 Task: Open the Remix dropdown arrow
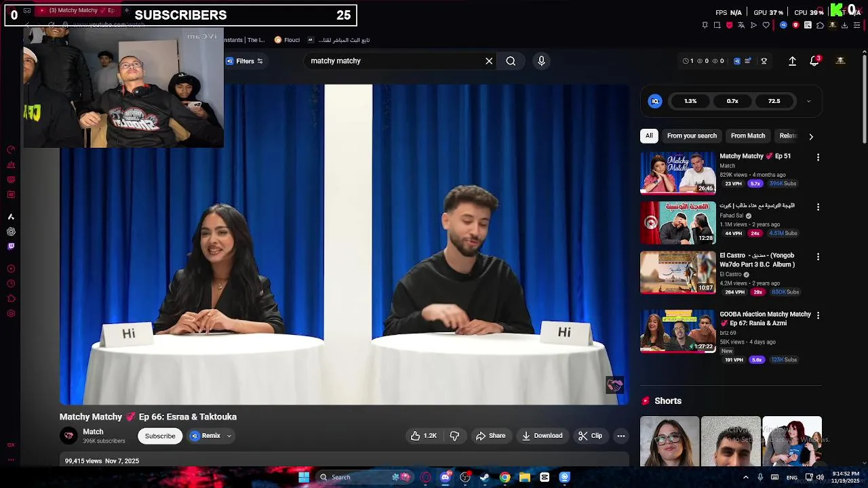(229, 436)
